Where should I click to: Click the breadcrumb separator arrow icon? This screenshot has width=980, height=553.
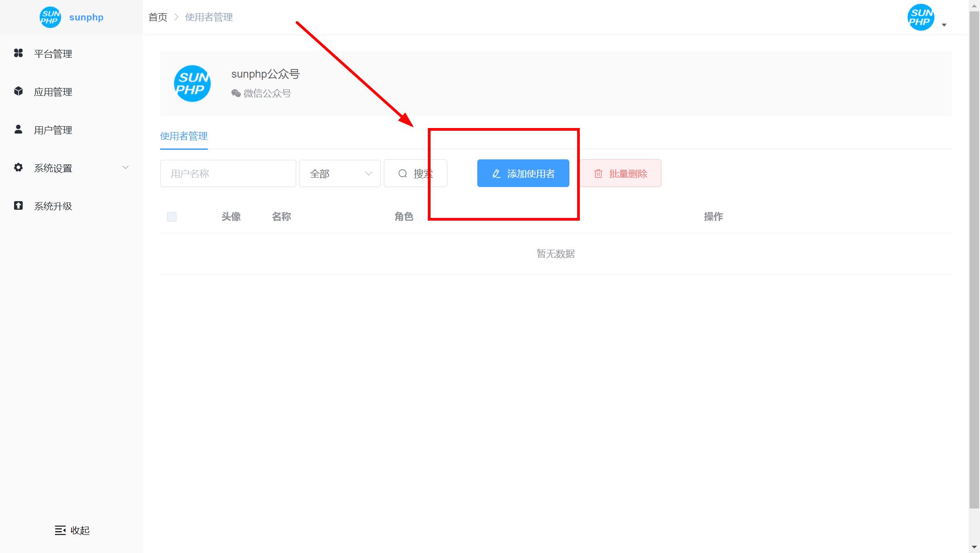pyautogui.click(x=176, y=17)
